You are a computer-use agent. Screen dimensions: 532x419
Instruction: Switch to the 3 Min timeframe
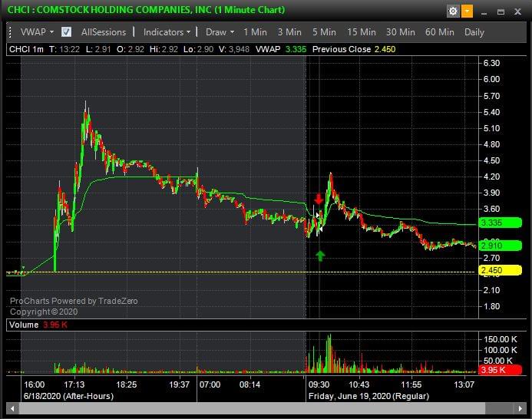pos(289,32)
